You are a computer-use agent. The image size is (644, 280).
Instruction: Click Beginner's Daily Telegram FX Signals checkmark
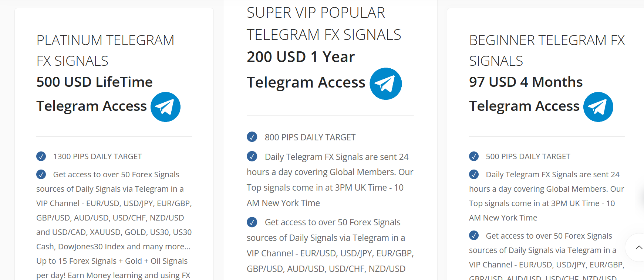tap(473, 174)
